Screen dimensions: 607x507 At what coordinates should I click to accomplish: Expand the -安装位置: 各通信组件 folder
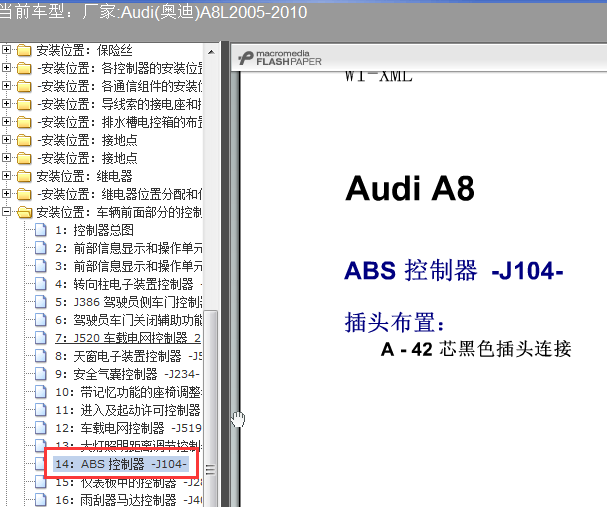pos(6,86)
